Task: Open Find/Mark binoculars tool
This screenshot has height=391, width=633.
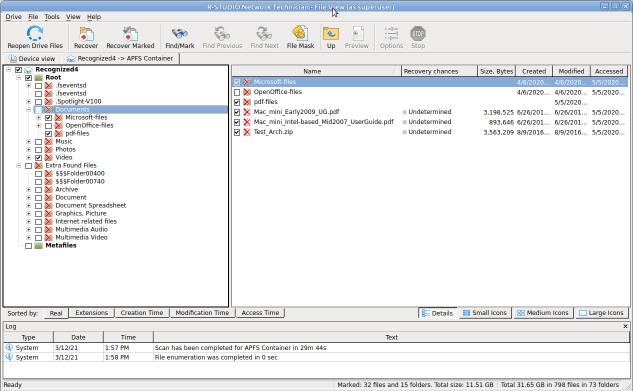Action: tap(180, 34)
